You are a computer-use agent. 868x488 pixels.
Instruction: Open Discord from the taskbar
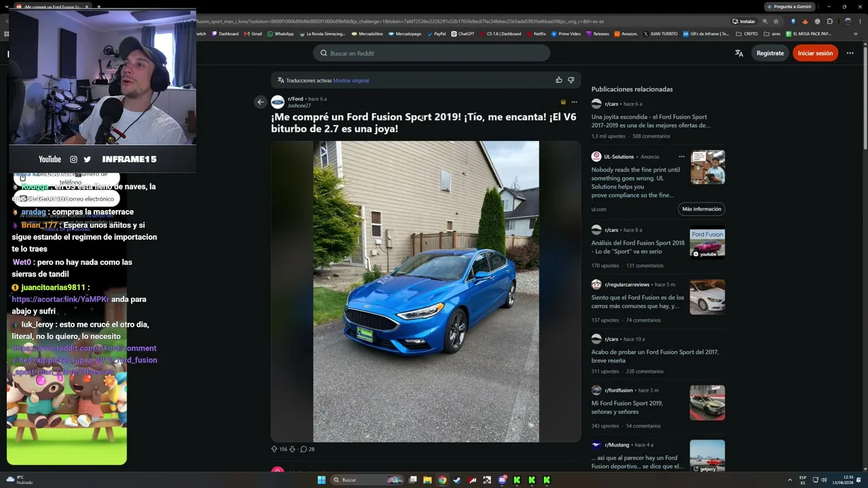(x=502, y=480)
